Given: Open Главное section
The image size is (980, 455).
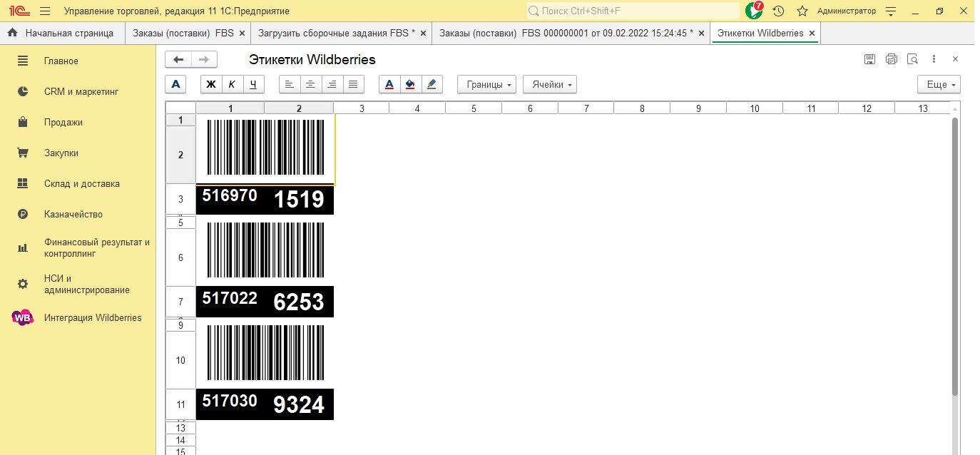Looking at the screenshot, I should click(x=78, y=61).
